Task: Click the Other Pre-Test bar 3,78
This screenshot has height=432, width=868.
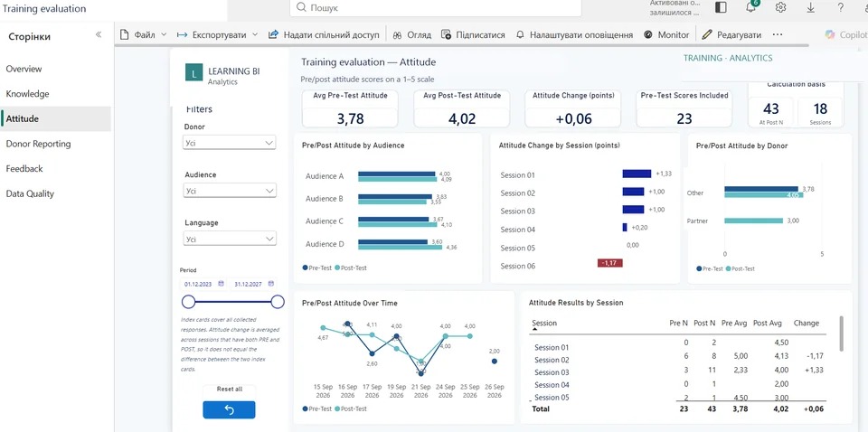Action: tap(761, 189)
